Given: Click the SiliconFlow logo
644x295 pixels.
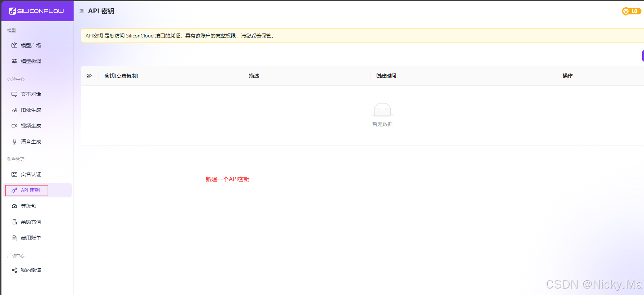Looking at the screenshot, I should coord(36,11).
